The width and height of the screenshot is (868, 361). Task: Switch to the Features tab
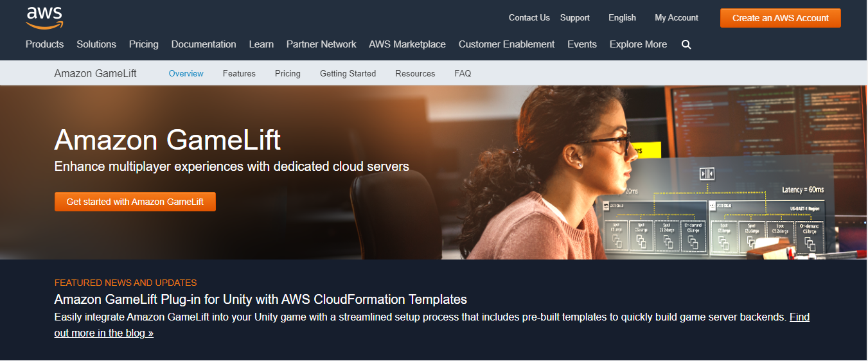click(239, 73)
